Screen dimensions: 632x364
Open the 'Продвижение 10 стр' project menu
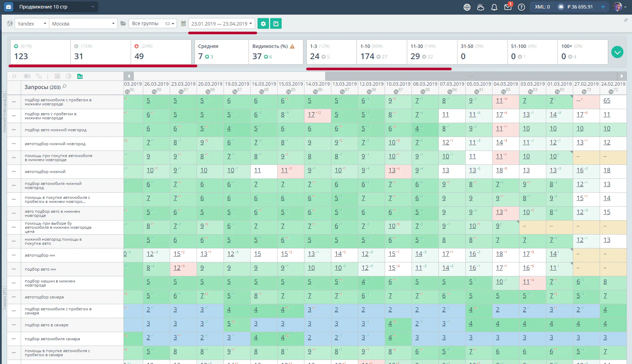[51, 7]
